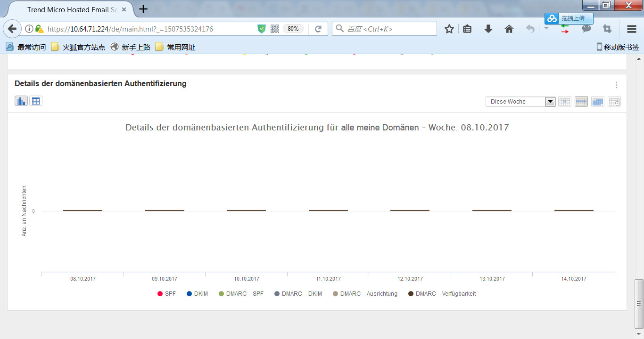This screenshot has height=339, width=644.
Task: Select the Trend Micro Hosted Email tab
Action: pyautogui.click(x=72, y=9)
